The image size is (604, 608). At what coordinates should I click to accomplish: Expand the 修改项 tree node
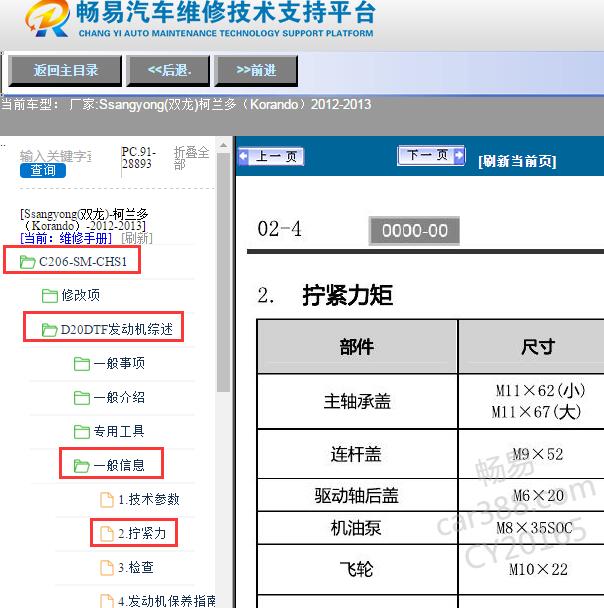[x=81, y=296]
